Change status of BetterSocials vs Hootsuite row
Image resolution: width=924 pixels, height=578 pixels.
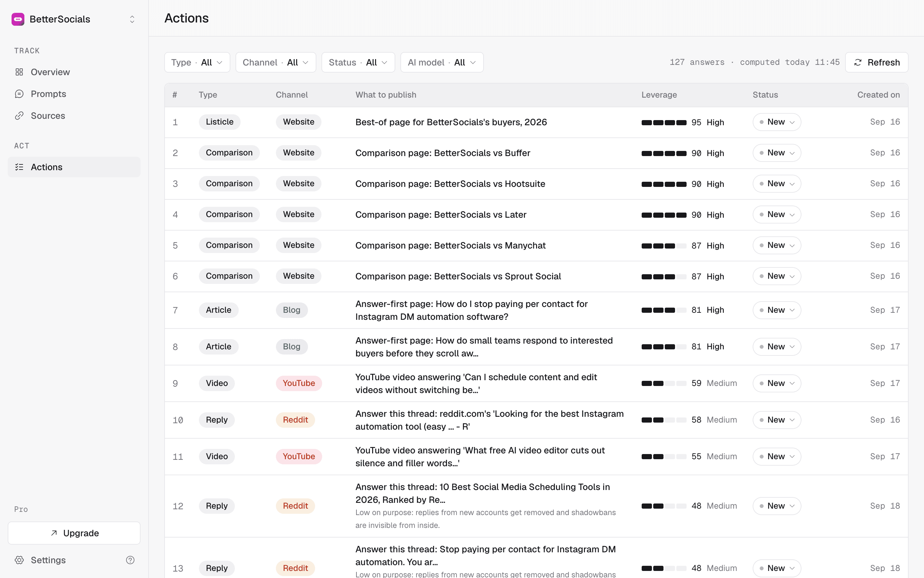point(777,184)
